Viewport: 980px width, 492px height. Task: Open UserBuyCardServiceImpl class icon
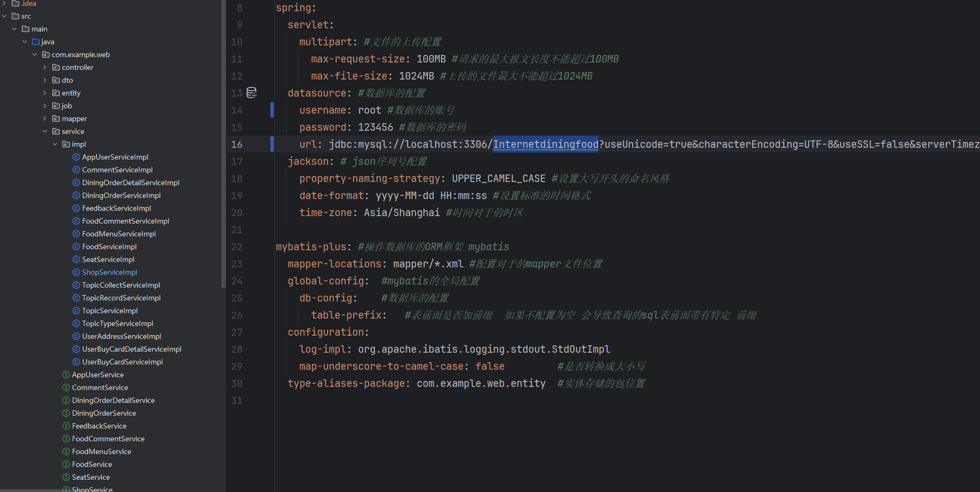[76, 362]
